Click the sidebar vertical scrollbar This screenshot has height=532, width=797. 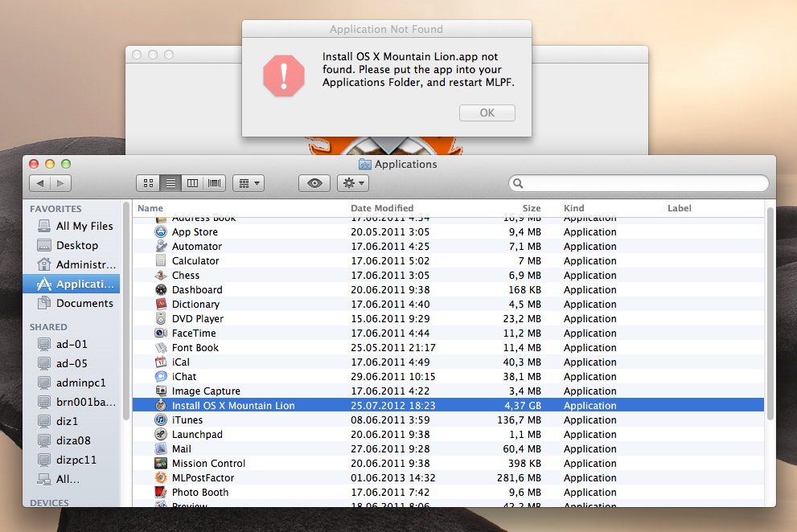(125, 310)
